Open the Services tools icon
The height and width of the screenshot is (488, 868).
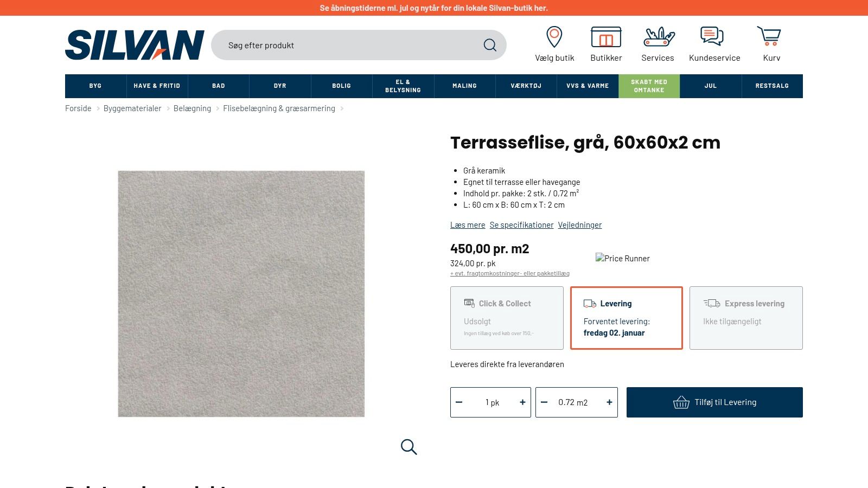coord(659,37)
